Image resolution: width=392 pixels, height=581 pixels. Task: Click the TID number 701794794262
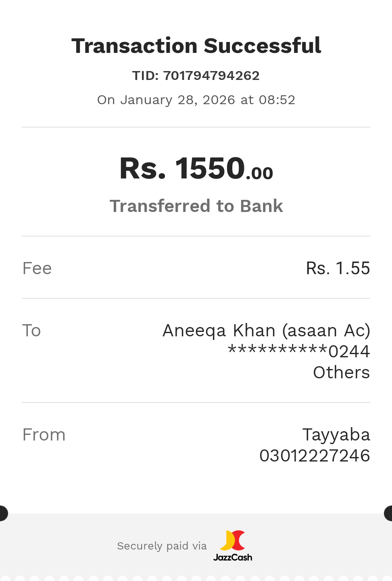point(211,76)
